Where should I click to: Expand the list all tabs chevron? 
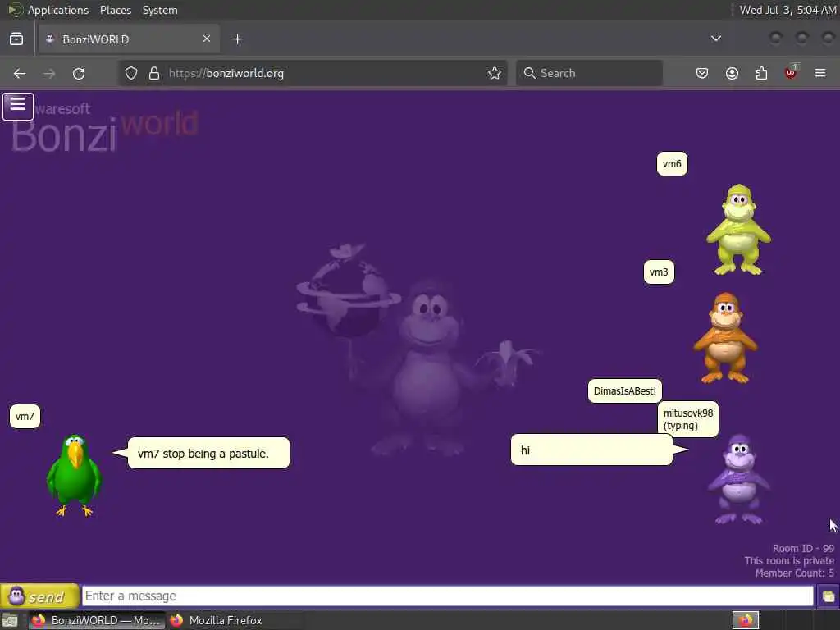pos(715,39)
